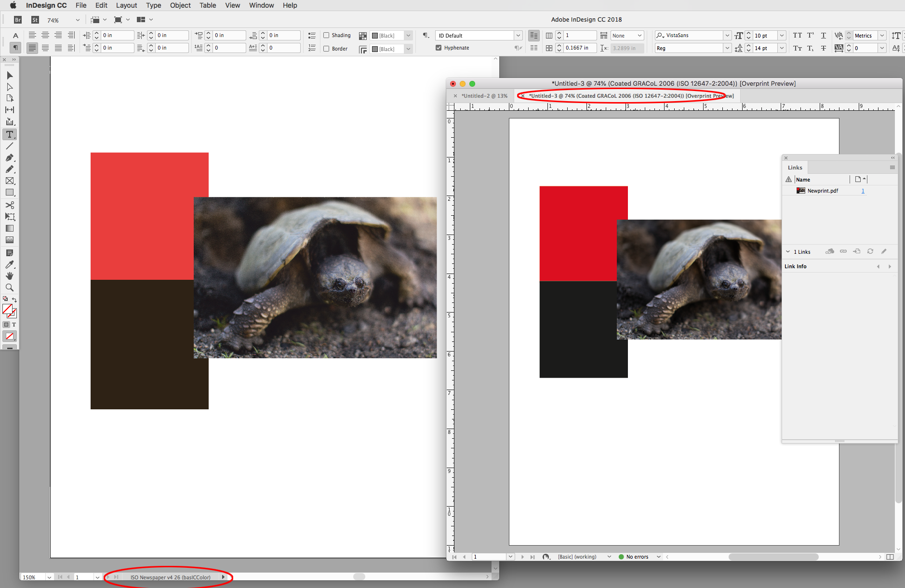The image size is (905, 588).
Task: Select the Scissors tool
Action: pos(9,205)
